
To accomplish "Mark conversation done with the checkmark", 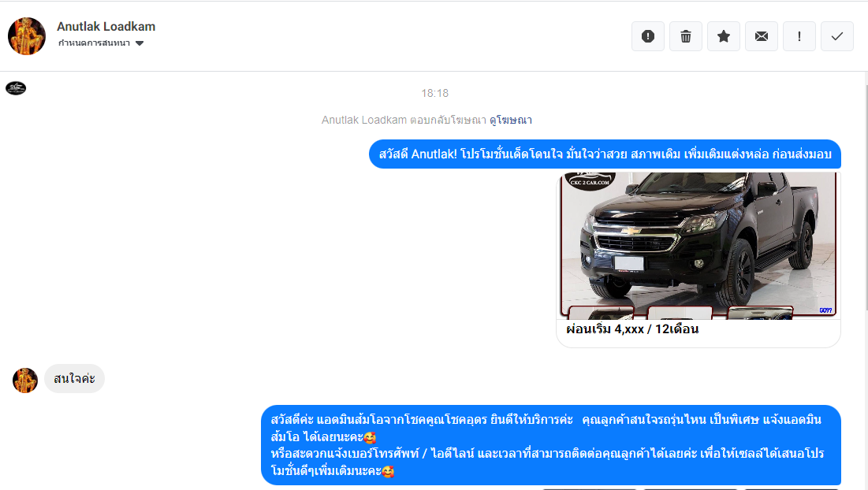I will (x=837, y=36).
